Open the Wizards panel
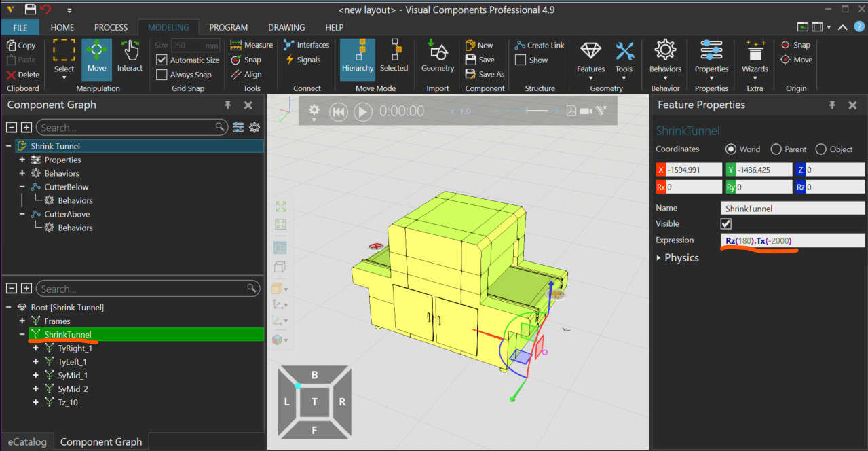This screenshot has width=868, height=451. tap(754, 58)
